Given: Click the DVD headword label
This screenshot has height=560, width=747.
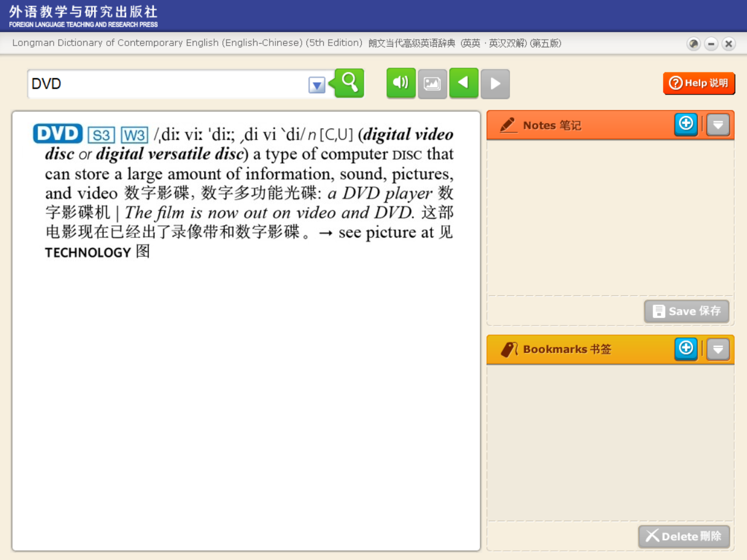Looking at the screenshot, I should (x=58, y=134).
